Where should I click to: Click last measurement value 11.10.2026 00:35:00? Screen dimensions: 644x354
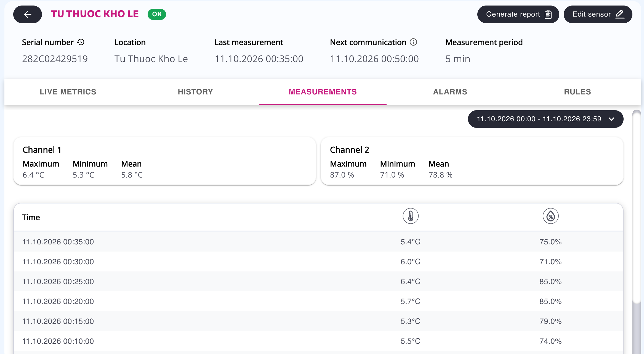(x=259, y=59)
